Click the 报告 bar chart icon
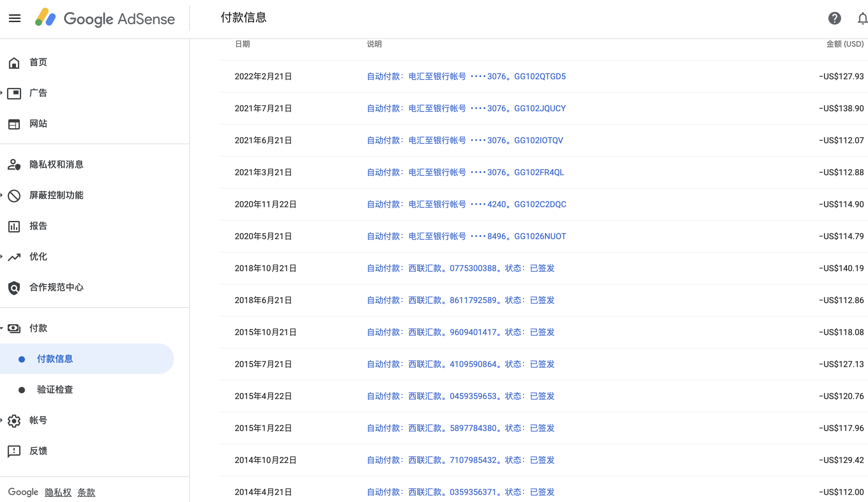 [x=14, y=226]
